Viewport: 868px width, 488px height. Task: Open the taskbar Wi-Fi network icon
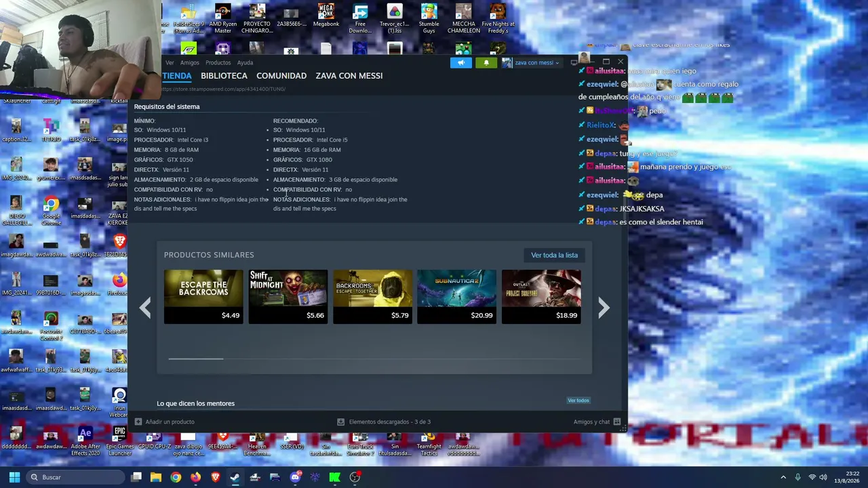click(x=812, y=477)
